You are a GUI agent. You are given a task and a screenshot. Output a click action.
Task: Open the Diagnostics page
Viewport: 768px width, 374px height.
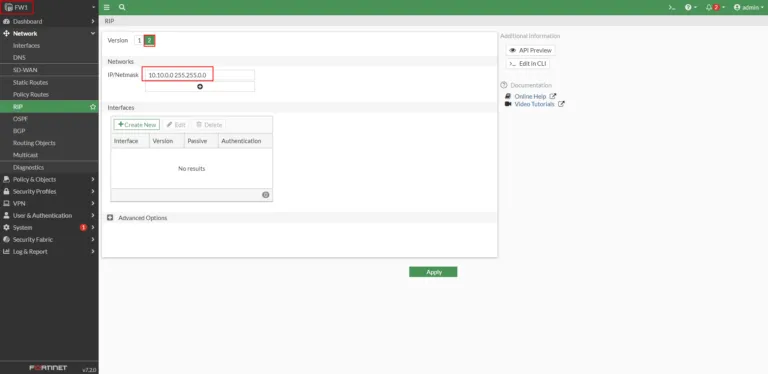coord(49,167)
